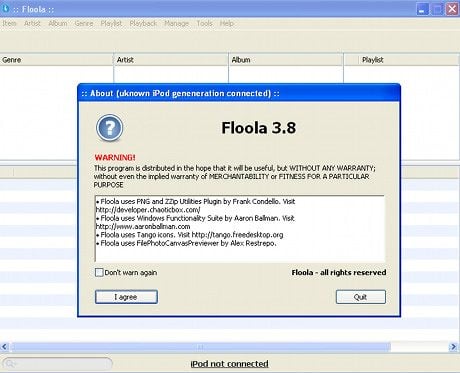Screen dimensions: 460x373
Task: Click the Quit button in About dialog
Action: click(x=361, y=297)
